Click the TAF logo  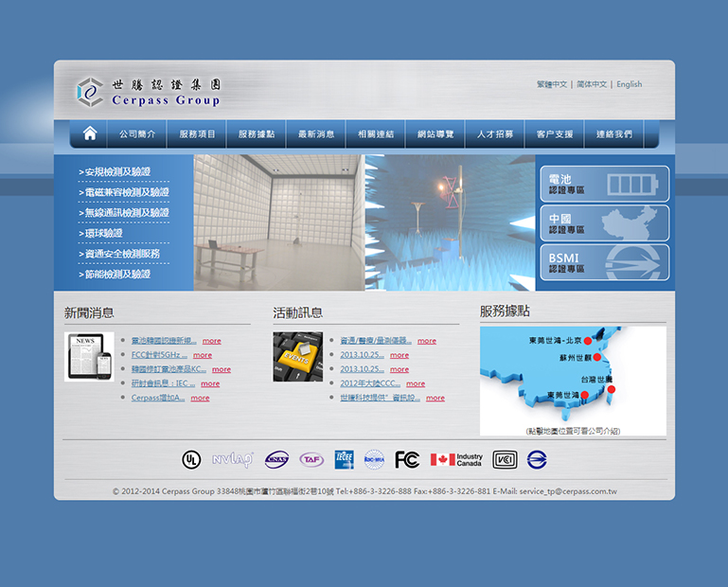point(311,460)
